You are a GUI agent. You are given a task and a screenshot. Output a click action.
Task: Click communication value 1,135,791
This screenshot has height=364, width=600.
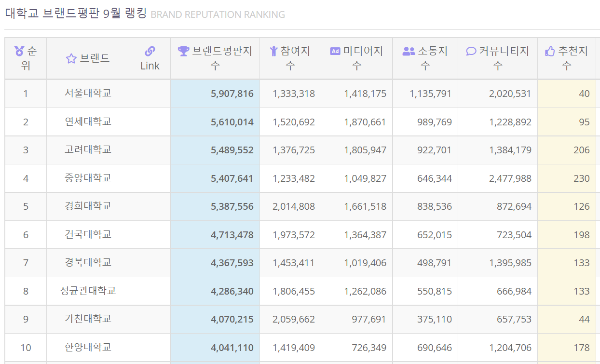(x=431, y=94)
